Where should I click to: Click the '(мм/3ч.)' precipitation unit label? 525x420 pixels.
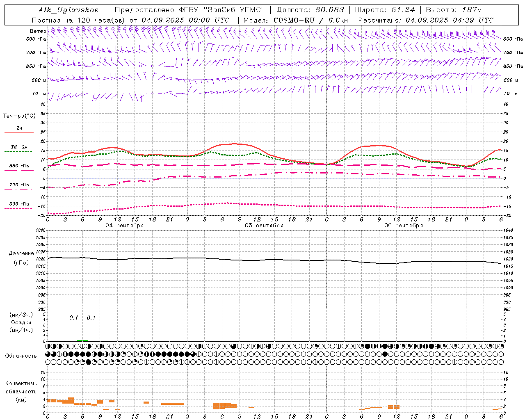21,315
